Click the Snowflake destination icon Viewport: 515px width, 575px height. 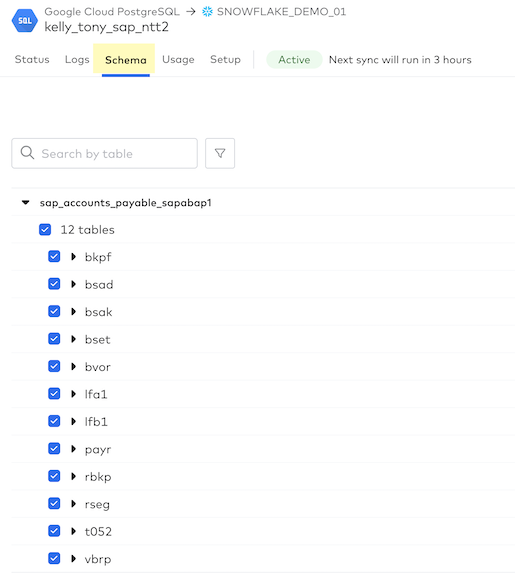[207, 12]
